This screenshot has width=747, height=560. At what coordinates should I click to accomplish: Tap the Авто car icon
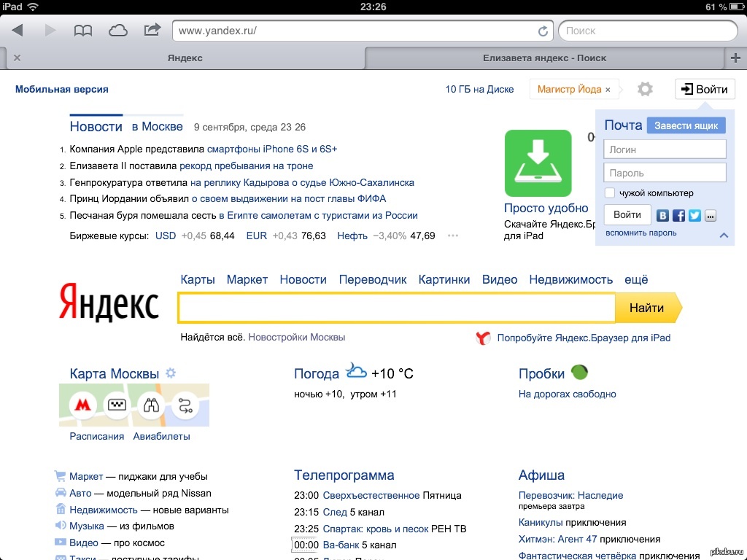[61, 492]
